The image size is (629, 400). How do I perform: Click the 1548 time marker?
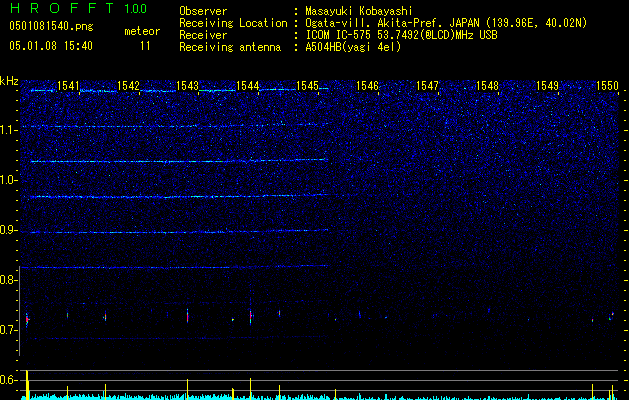click(x=487, y=86)
